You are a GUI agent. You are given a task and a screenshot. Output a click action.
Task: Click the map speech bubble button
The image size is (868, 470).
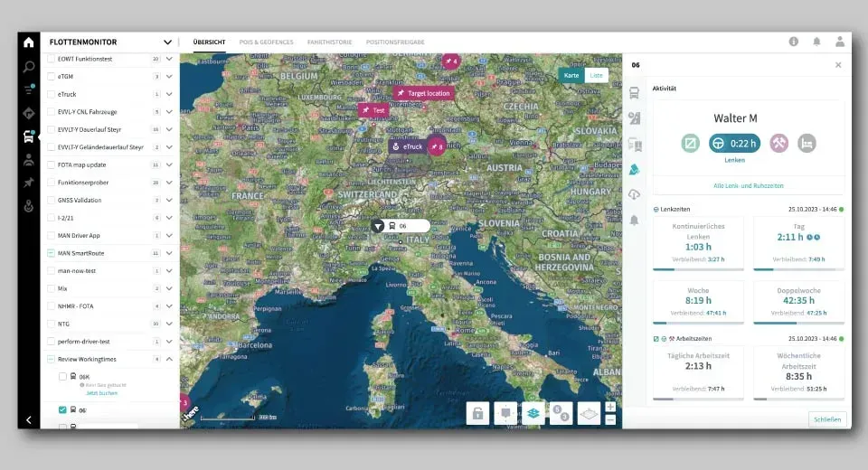505,413
